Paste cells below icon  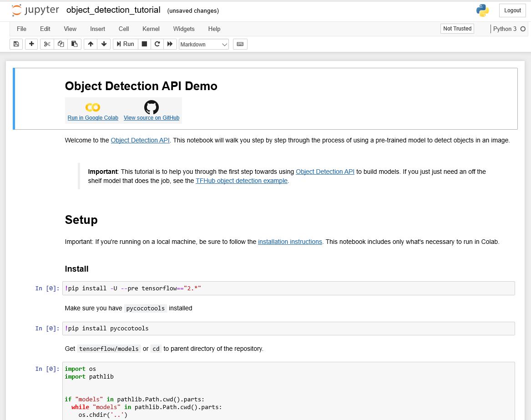coord(75,44)
